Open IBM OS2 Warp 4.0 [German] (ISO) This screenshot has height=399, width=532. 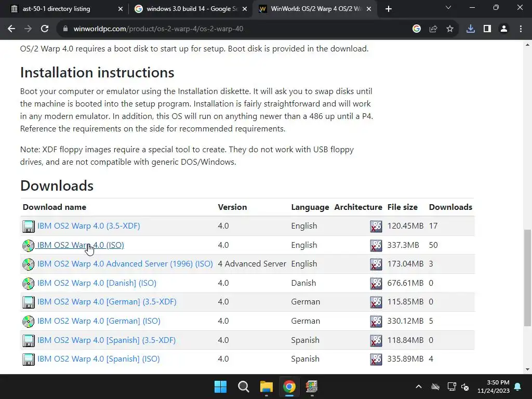99,321
